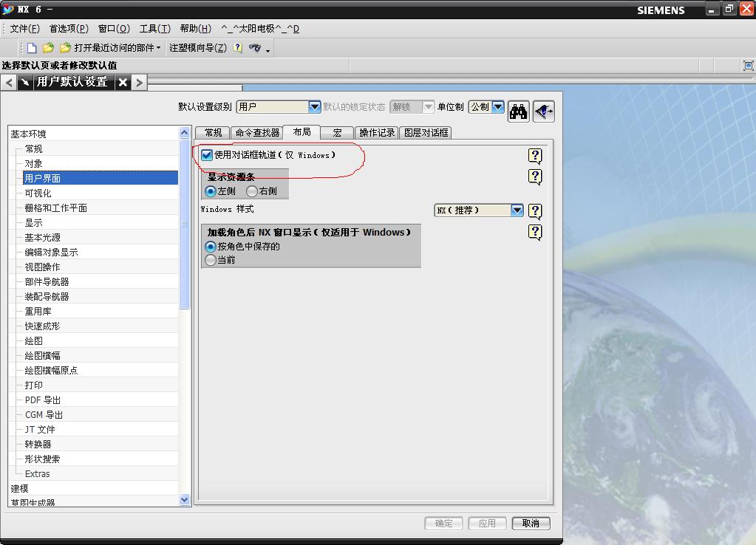This screenshot has height=545, width=756.
Task: Select the 左侧 radio button
Action: pos(210,191)
